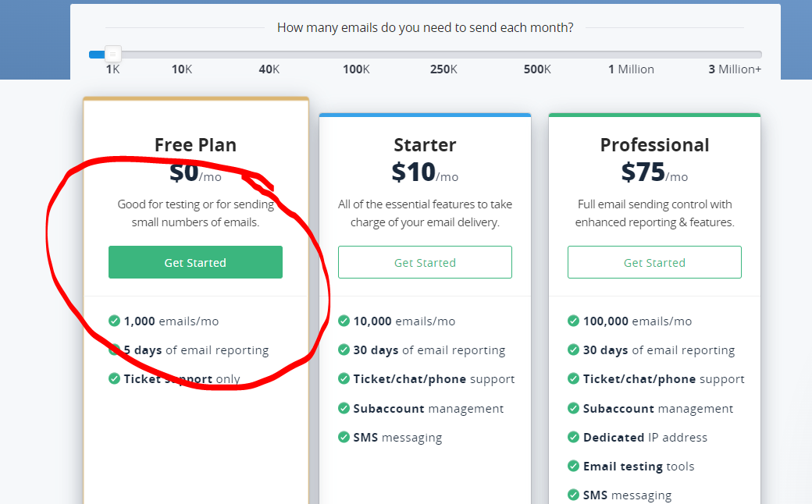Choose 1 Million on the email slider
The width and height of the screenshot is (812, 504).
[631, 55]
